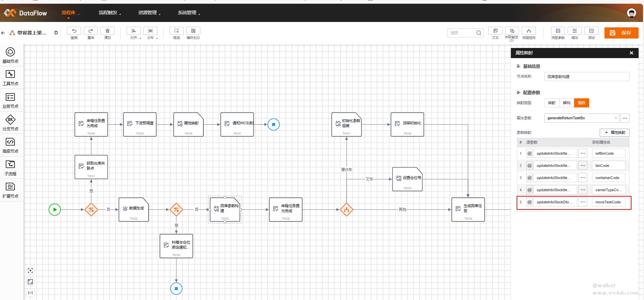Click the ellipsis in the carrierTypeCo row

pos(583,190)
